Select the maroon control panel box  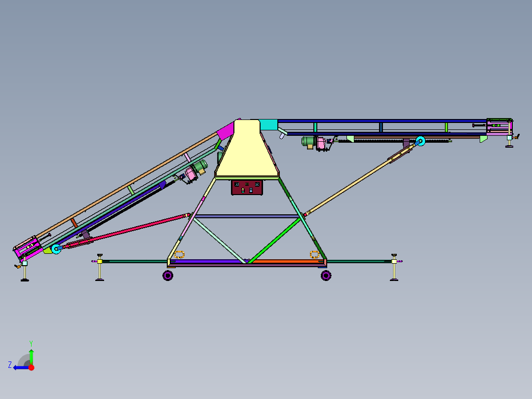(247, 188)
